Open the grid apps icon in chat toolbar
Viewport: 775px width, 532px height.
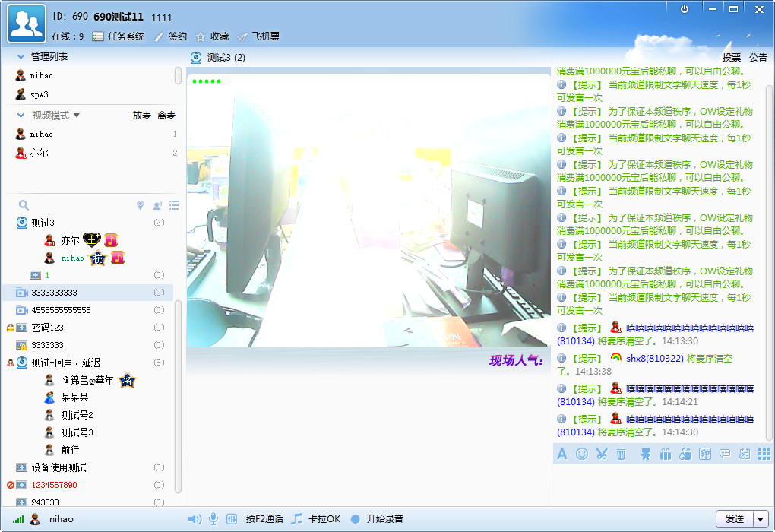[x=764, y=454]
